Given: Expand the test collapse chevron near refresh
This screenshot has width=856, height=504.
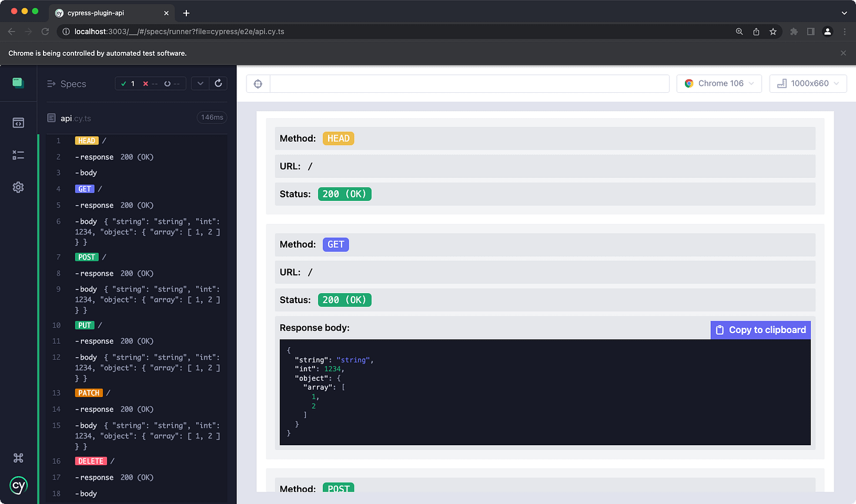Looking at the screenshot, I should tap(200, 83).
